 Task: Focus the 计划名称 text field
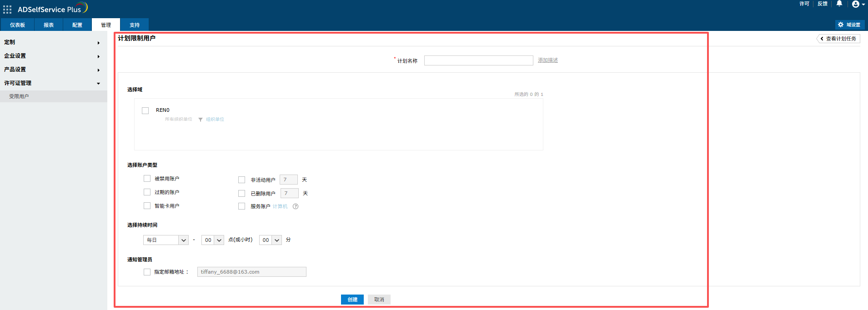[x=478, y=60]
